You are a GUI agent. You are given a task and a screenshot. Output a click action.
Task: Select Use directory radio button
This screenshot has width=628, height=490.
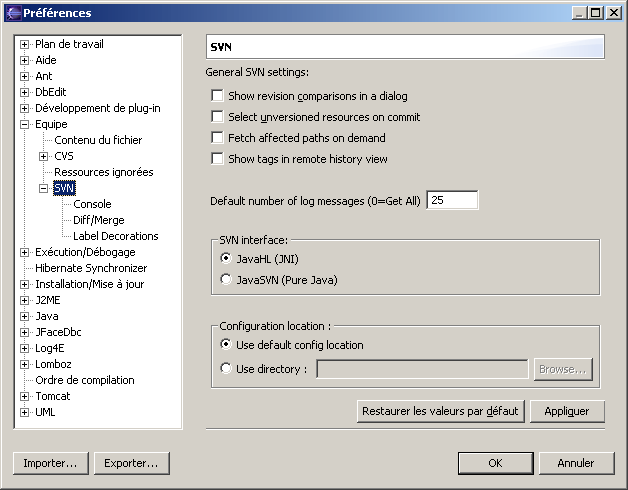click(x=226, y=369)
